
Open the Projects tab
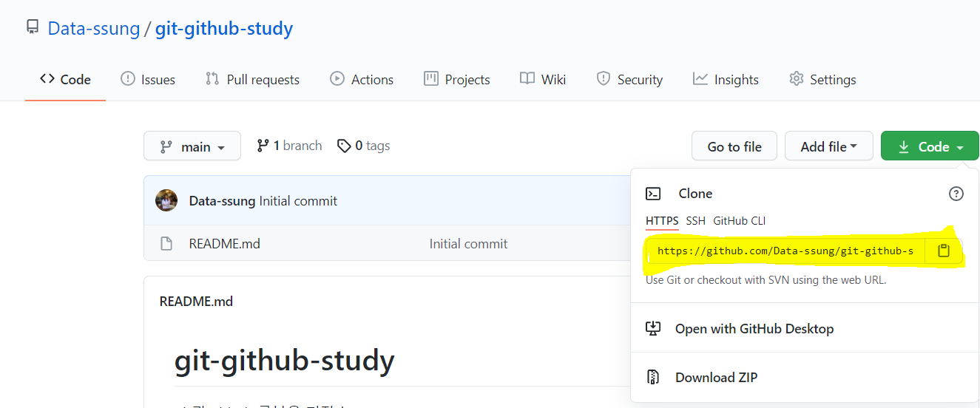[x=456, y=79]
